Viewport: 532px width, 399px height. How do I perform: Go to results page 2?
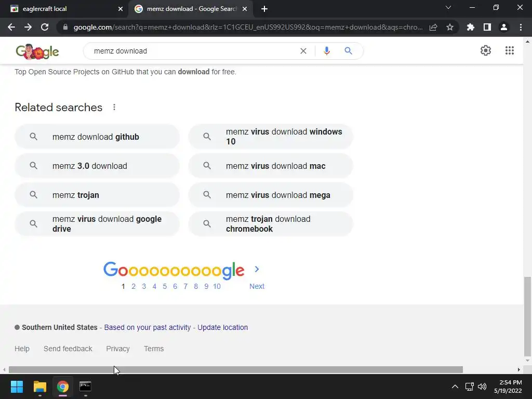pos(134,286)
